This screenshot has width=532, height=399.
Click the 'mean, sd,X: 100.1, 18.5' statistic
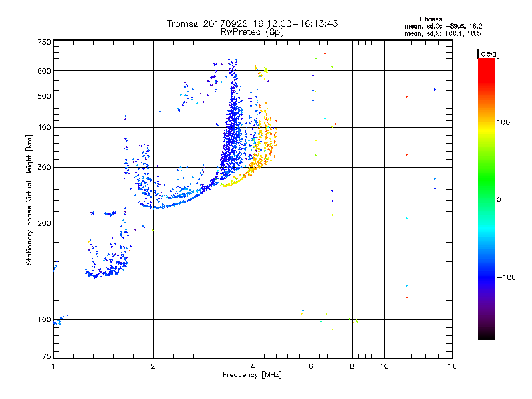(x=442, y=33)
